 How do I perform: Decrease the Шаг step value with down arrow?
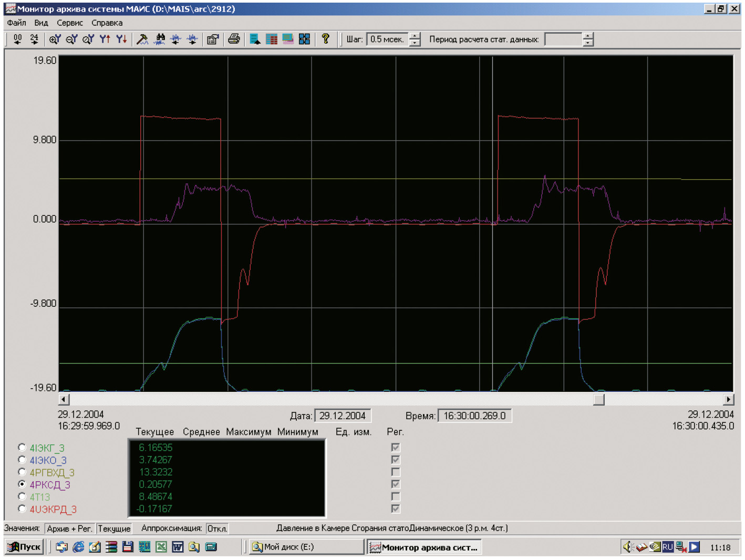point(415,43)
